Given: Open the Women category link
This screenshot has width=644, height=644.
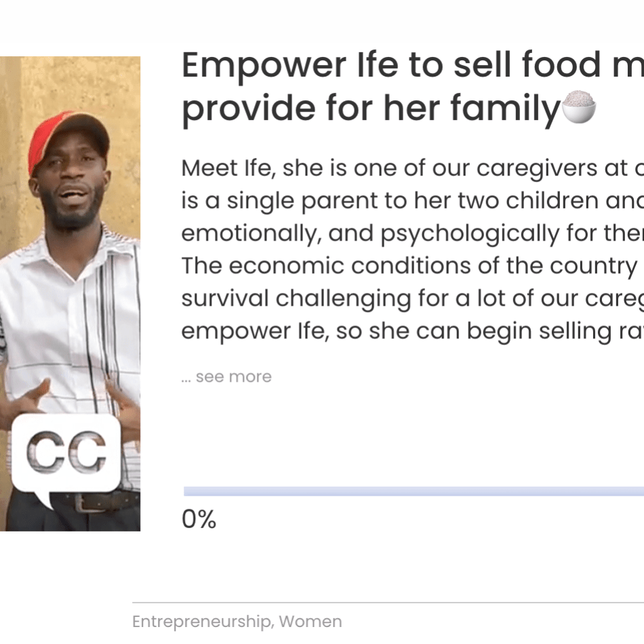Looking at the screenshot, I should pos(310,622).
